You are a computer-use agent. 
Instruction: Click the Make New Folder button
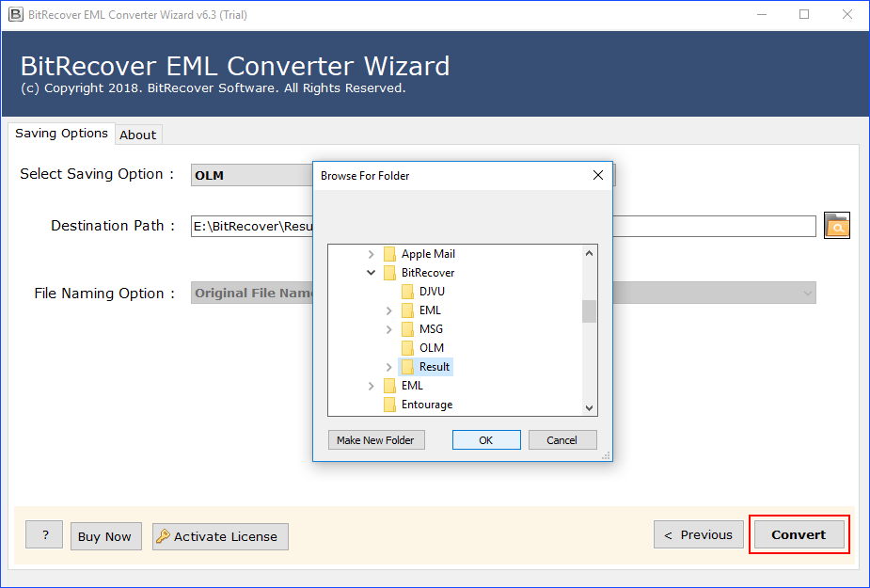coord(376,440)
